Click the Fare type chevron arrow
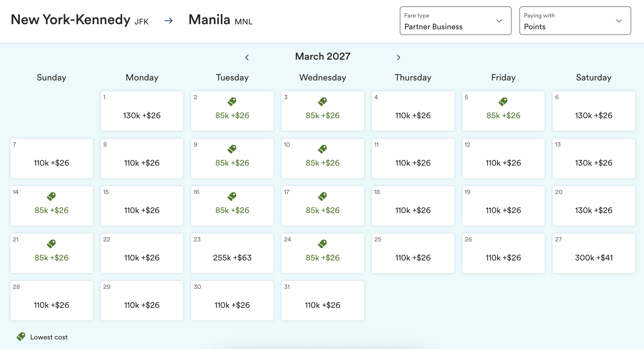The image size is (644, 349). click(499, 21)
